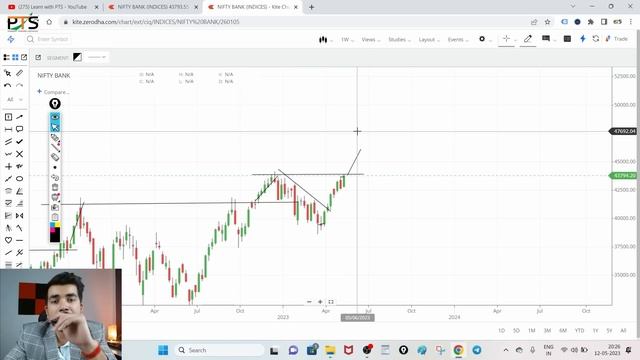Image resolution: width=640 pixels, height=360 pixels.
Task: Open a new browser tab
Action: 311,7
